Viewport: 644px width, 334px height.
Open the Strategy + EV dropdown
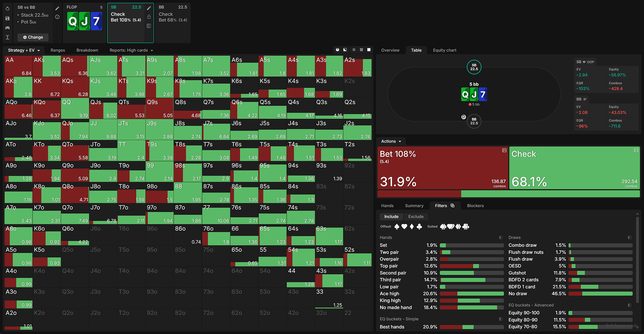(24, 50)
